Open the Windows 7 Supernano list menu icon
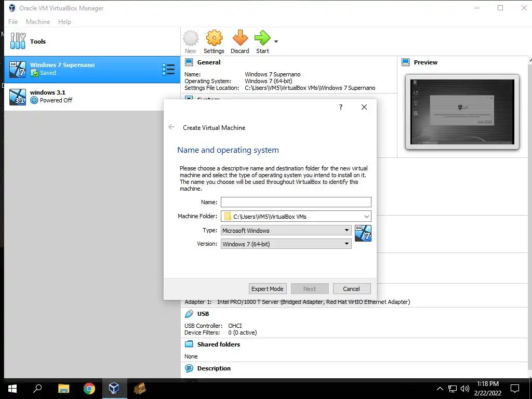Image resolution: width=532 pixels, height=399 pixels. 168,69
